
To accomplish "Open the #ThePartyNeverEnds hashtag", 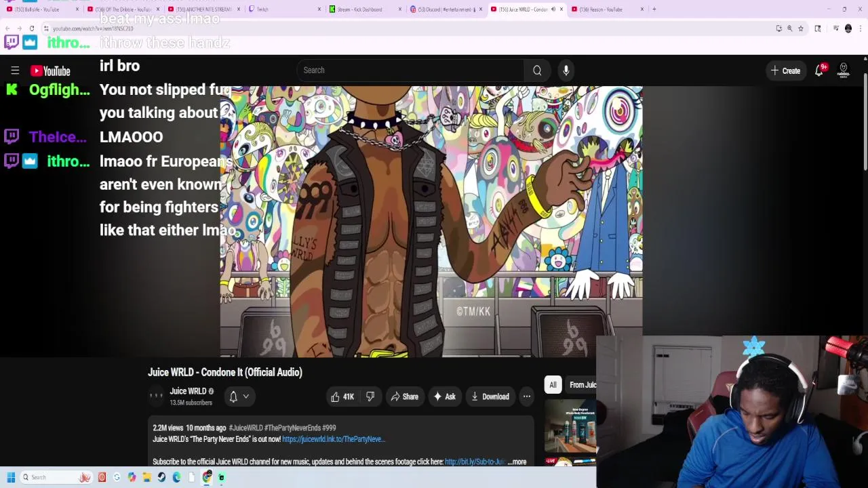I will tap(292, 428).
